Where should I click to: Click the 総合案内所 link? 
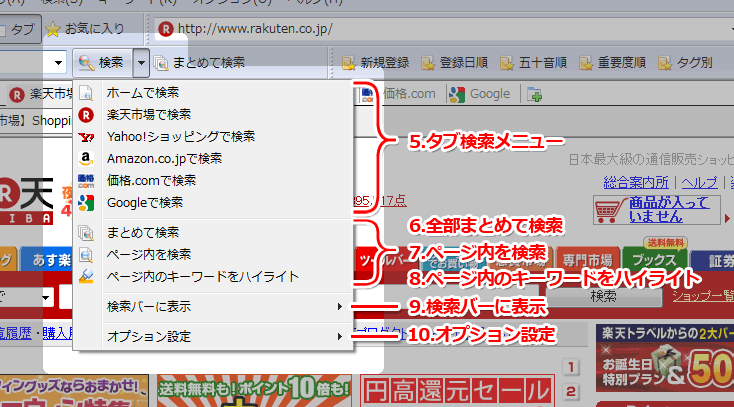[x=636, y=182]
